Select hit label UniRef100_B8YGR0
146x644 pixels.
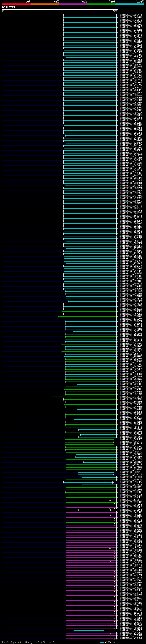(x=131, y=301)
